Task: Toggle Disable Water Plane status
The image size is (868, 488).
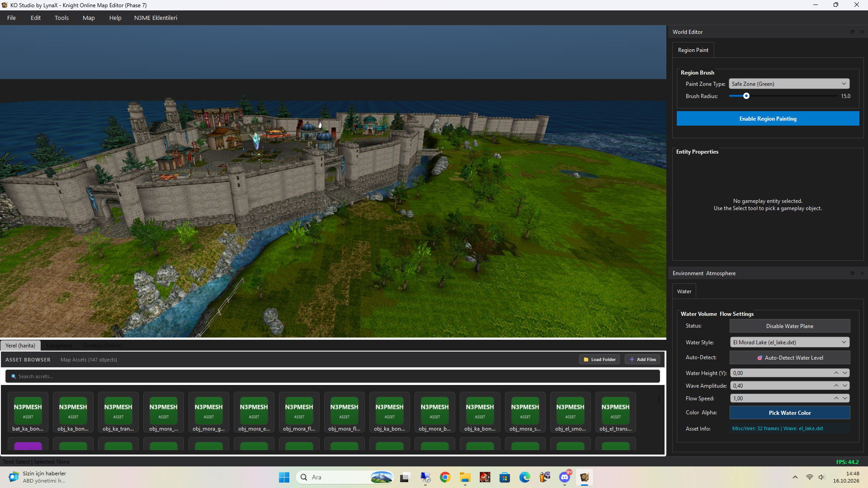Action: [x=789, y=326]
